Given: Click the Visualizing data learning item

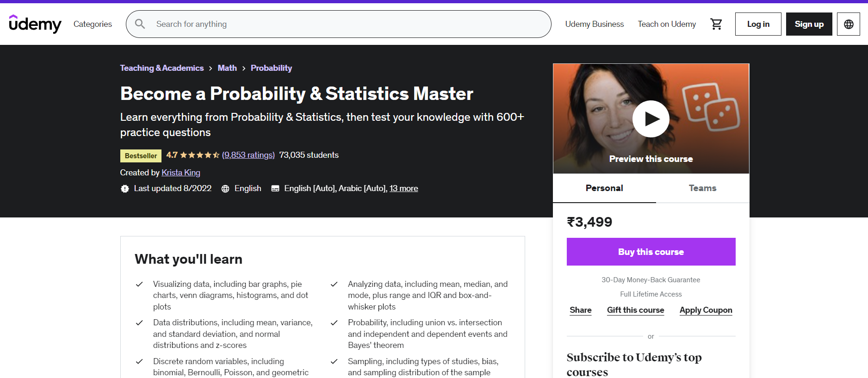Looking at the screenshot, I should pos(230,295).
